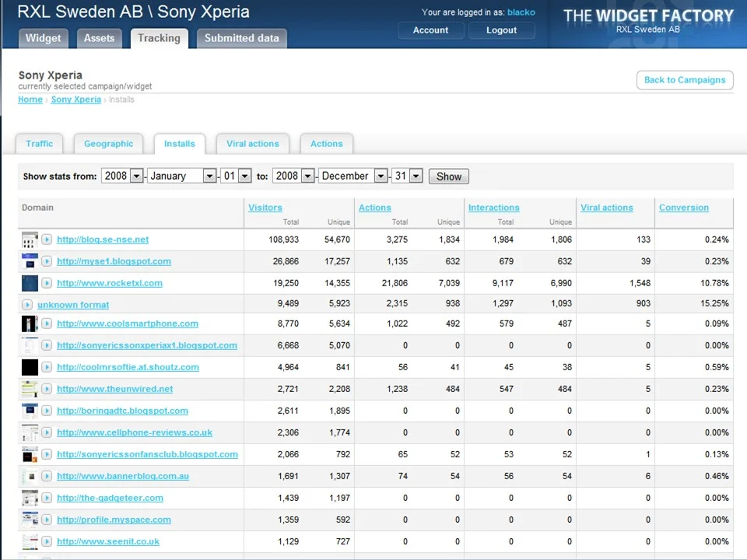Click the coolsmartphone.com site thumbnail
747x560 pixels.
tap(30, 324)
